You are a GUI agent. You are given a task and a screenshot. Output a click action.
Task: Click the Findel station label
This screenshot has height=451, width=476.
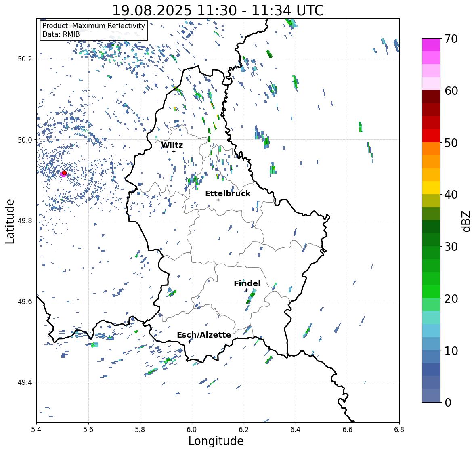(247, 283)
